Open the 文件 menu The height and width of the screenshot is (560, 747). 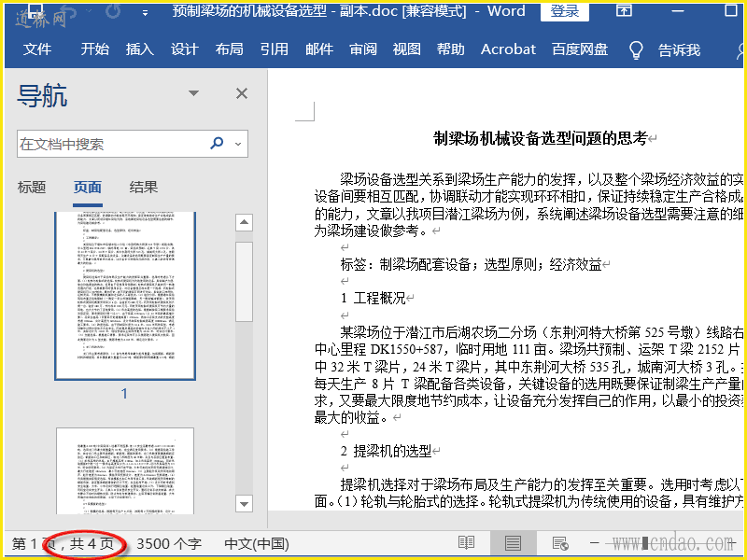37,49
